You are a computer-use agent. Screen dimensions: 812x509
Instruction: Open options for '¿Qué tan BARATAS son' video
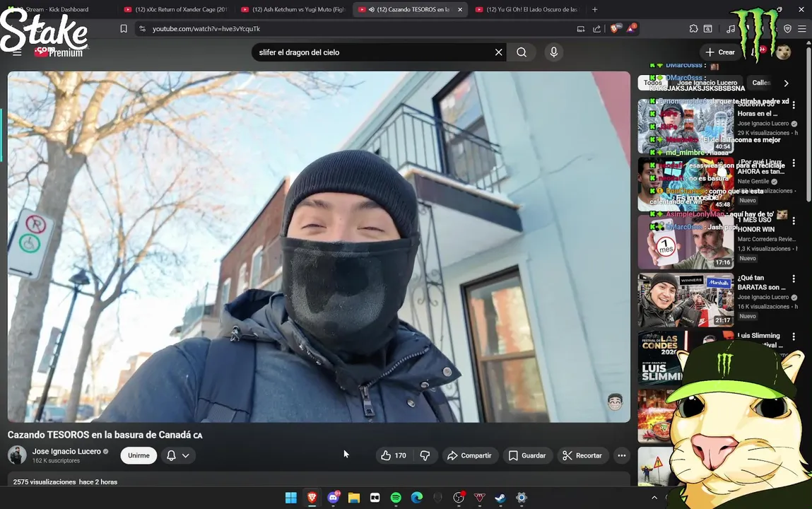tap(794, 279)
